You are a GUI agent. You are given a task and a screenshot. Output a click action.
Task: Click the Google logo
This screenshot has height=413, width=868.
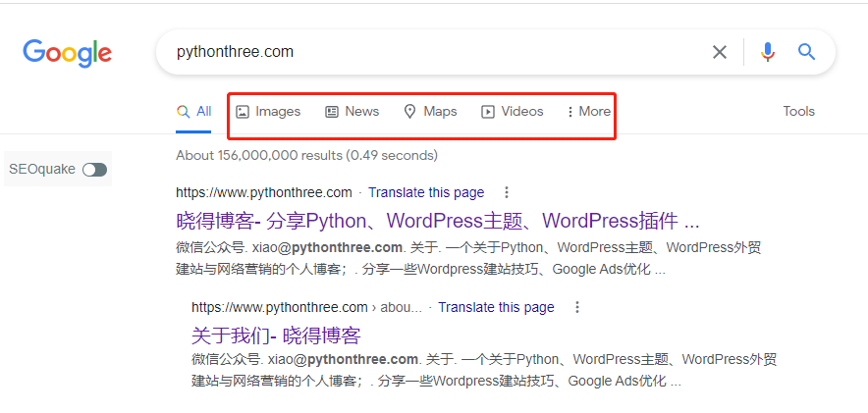(67, 53)
